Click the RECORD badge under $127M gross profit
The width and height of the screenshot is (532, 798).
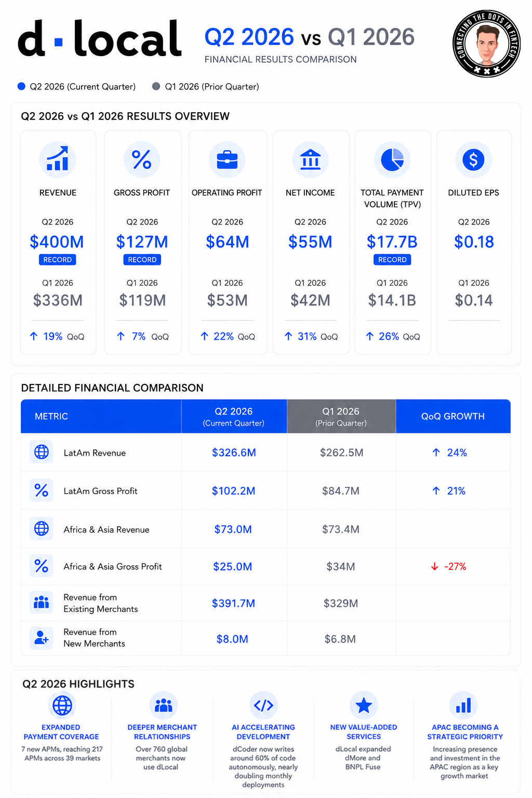pos(142,260)
